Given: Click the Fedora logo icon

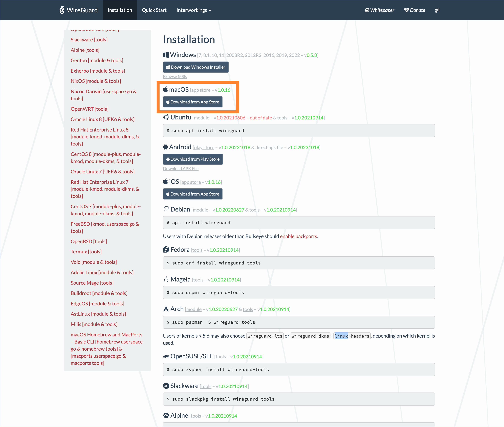Looking at the screenshot, I should tap(166, 250).
